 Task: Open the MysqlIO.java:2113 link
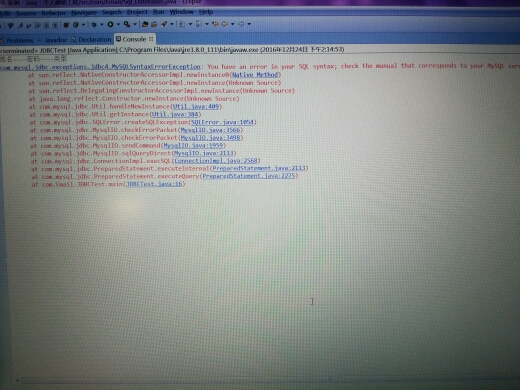pyautogui.click(x=204, y=153)
